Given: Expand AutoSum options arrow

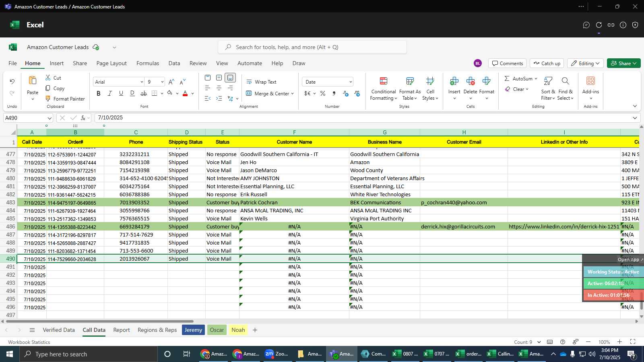Looking at the screenshot, I should [536, 78].
